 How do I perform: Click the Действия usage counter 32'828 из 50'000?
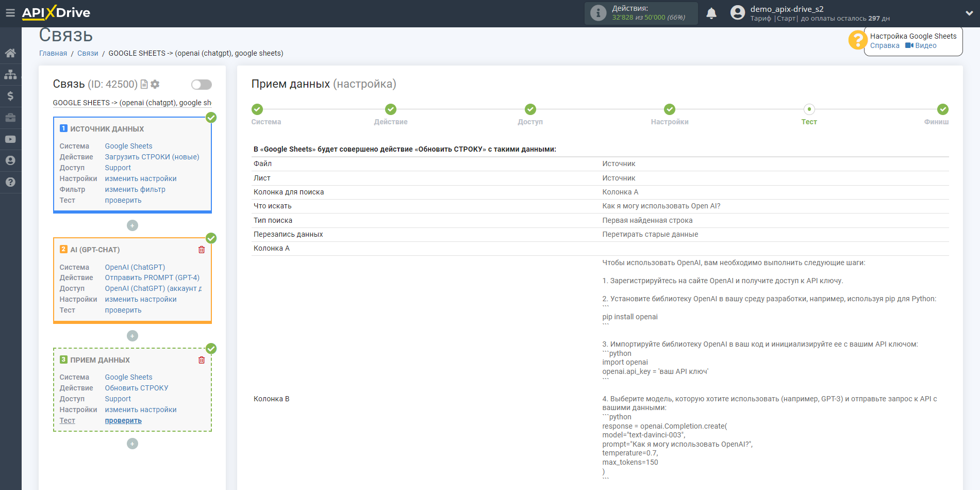(649, 18)
